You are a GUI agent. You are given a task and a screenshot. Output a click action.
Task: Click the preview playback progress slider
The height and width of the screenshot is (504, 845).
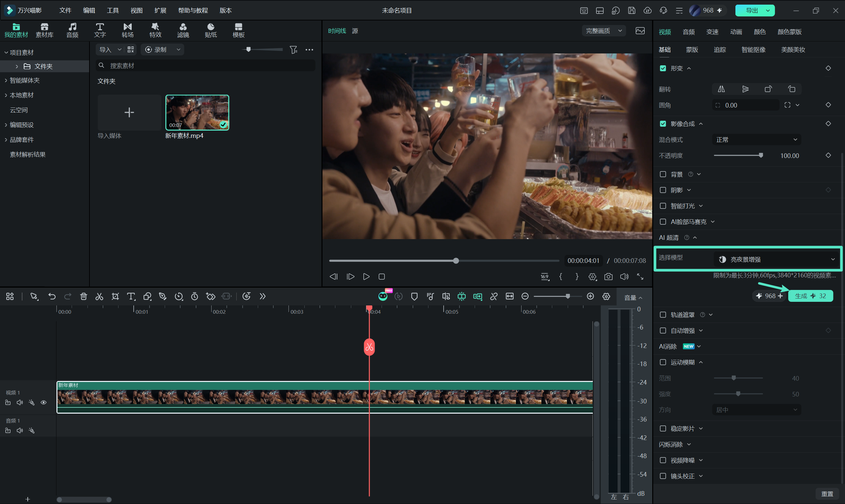click(444, 261)
